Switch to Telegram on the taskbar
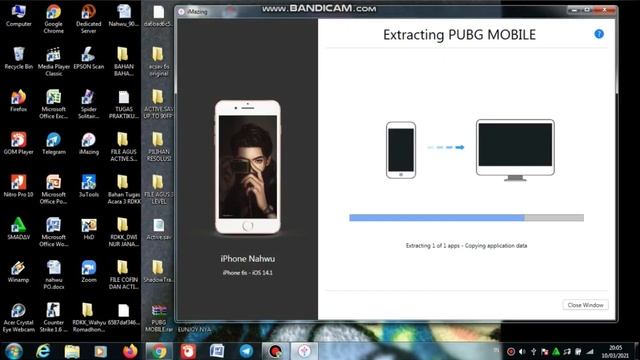This screenshot has width=640, height=360. pyautogui.click(x=246, y=351)
